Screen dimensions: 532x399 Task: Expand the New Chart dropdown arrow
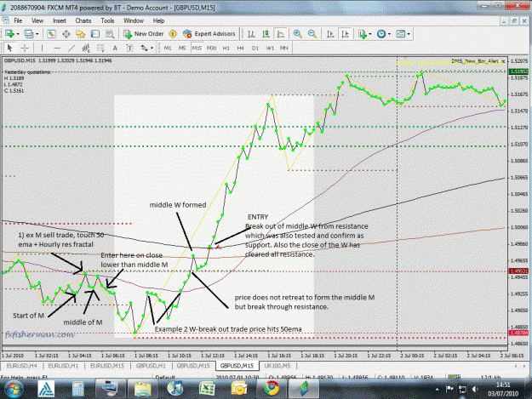point(18,34)
